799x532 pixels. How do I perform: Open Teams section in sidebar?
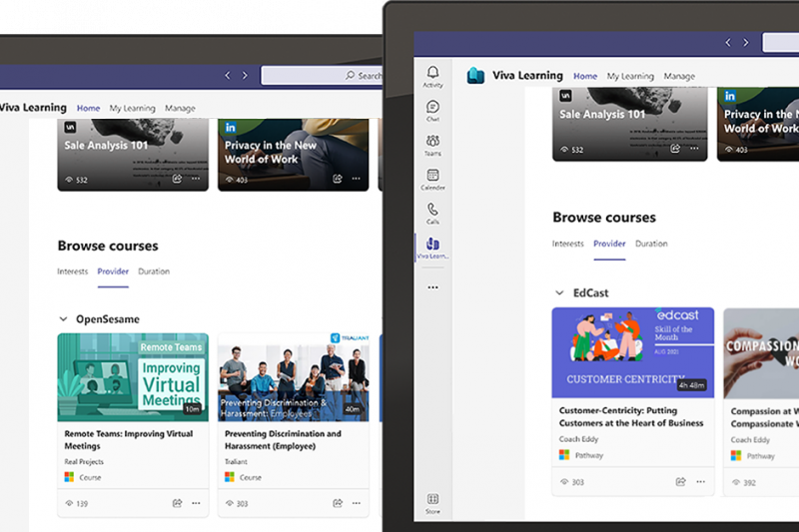(432, 145)
